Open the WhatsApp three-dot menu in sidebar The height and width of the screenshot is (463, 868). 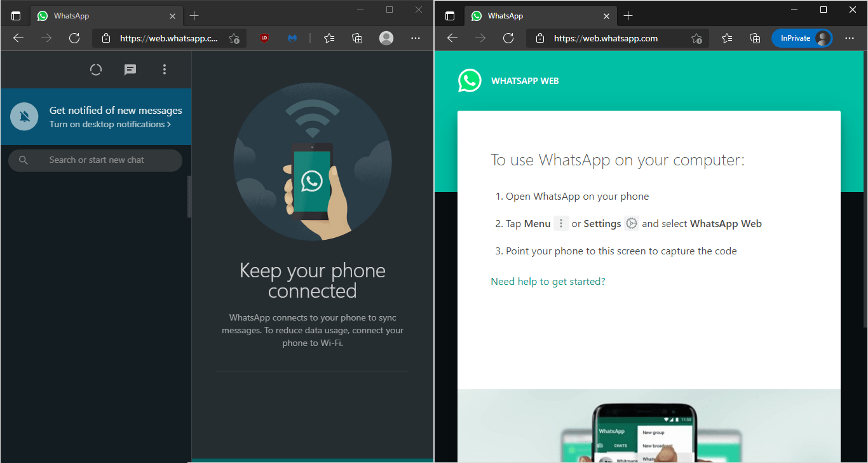coord(165,70)
